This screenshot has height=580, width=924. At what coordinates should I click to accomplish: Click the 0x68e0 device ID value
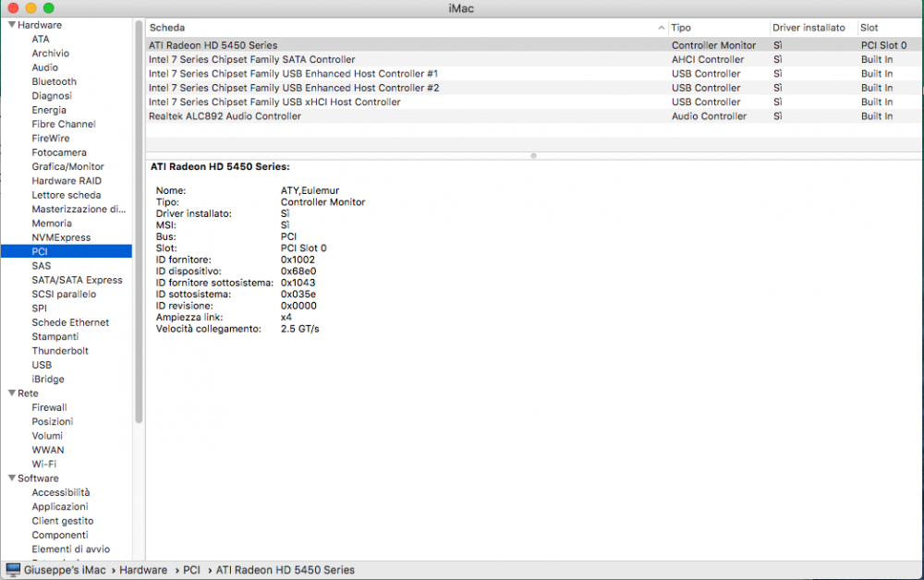tap(298, 271)
